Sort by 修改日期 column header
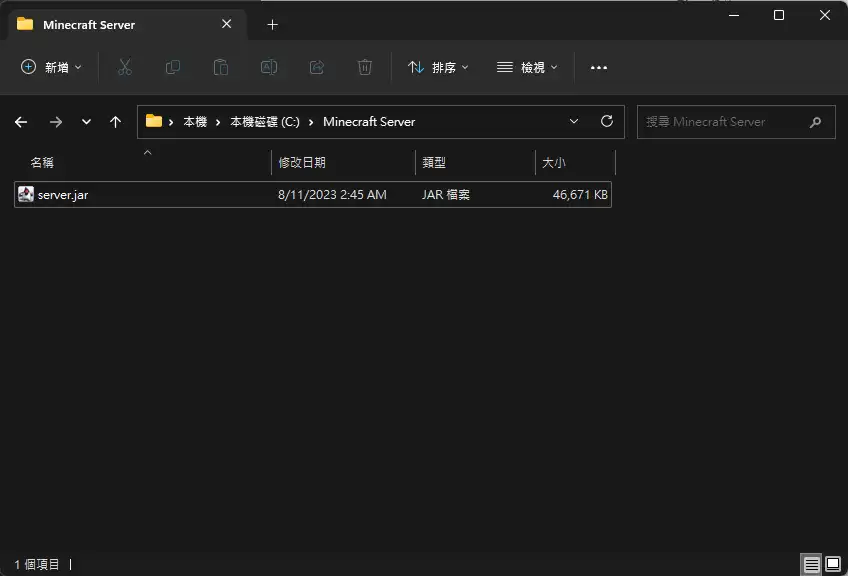The height and width of the screenshot is (576, 848). [x=343, y=162]
